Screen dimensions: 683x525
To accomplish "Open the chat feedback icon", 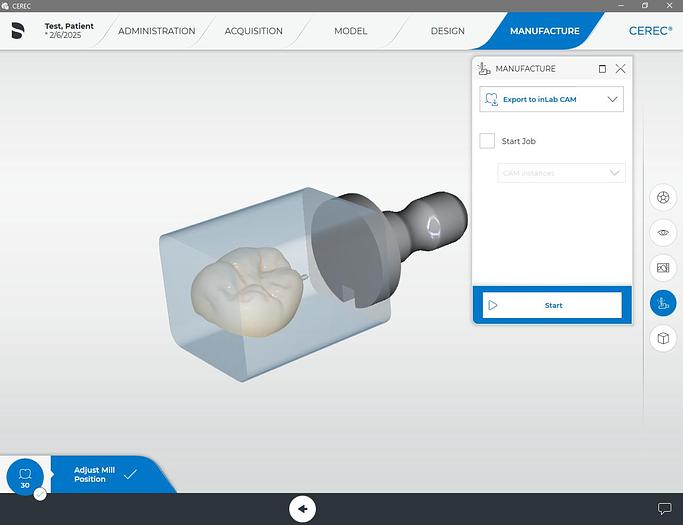I will click(x=664, y=508).
